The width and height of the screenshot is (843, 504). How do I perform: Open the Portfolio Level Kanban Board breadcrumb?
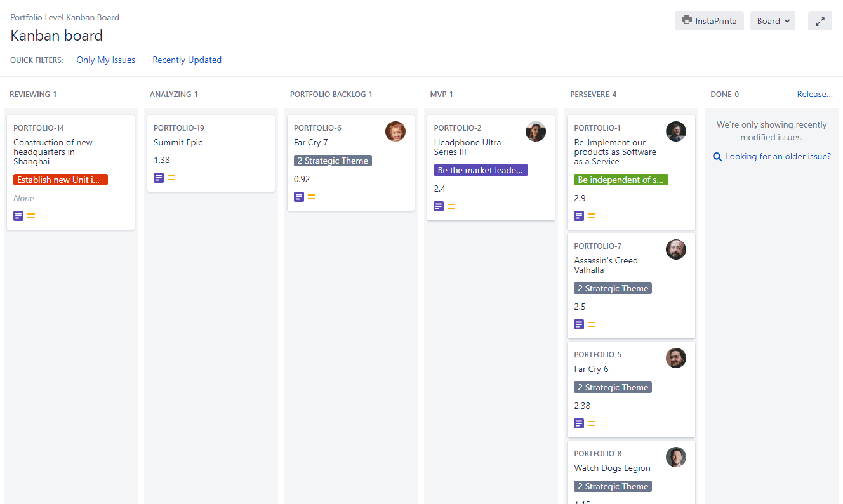click(x=64, y=17)
